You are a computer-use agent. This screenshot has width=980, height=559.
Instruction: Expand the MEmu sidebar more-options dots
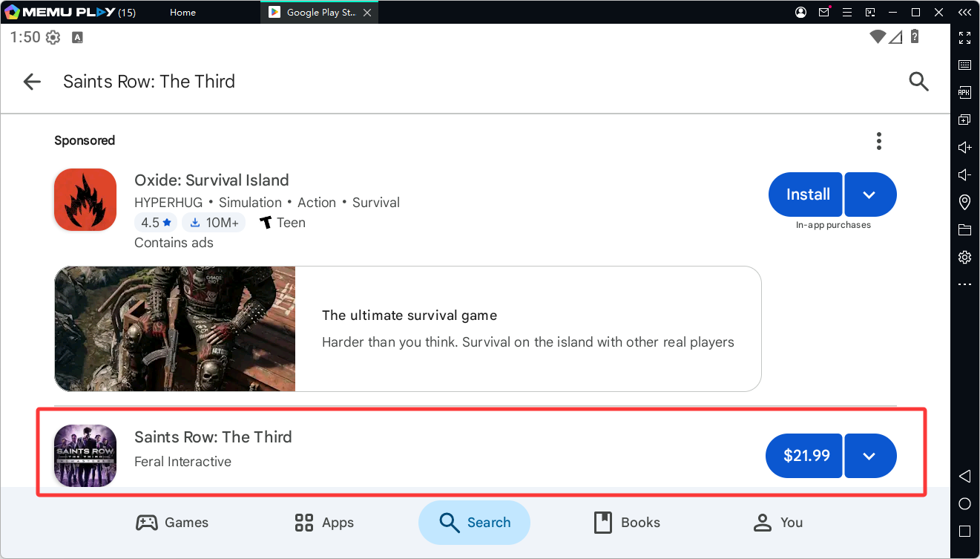[965, 284]
